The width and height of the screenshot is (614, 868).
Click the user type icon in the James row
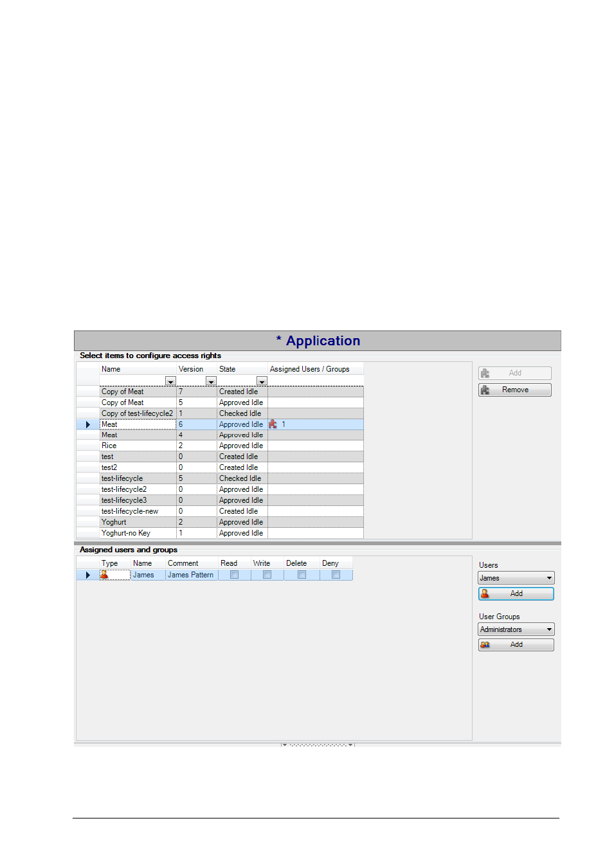[x=104, y=575]
